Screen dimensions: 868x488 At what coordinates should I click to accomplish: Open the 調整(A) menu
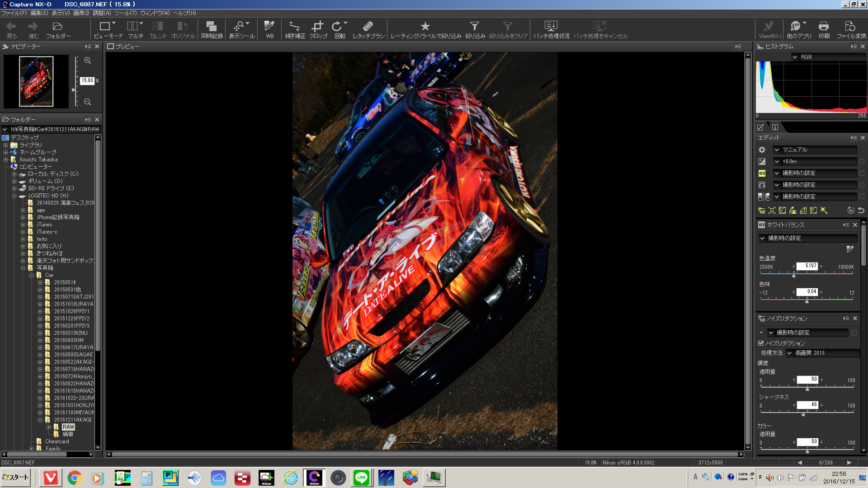click(101, 13)
